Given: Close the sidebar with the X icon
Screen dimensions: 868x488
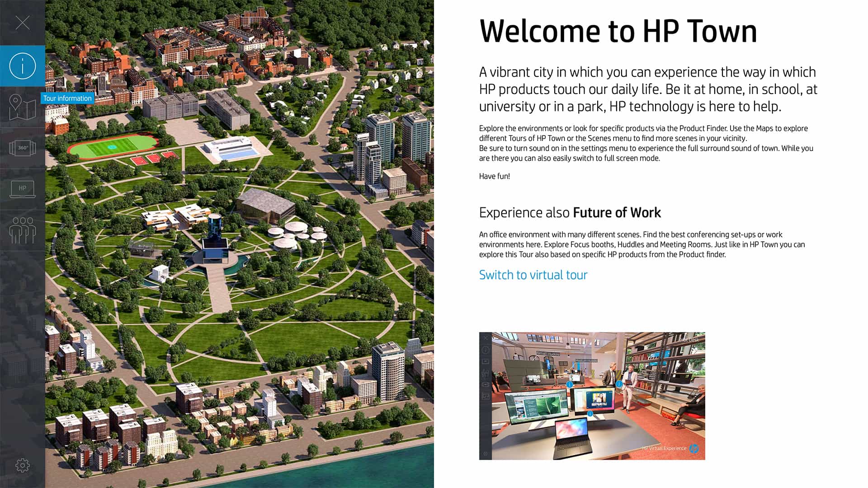Looking at the screenshot, I should click(22, 23).
